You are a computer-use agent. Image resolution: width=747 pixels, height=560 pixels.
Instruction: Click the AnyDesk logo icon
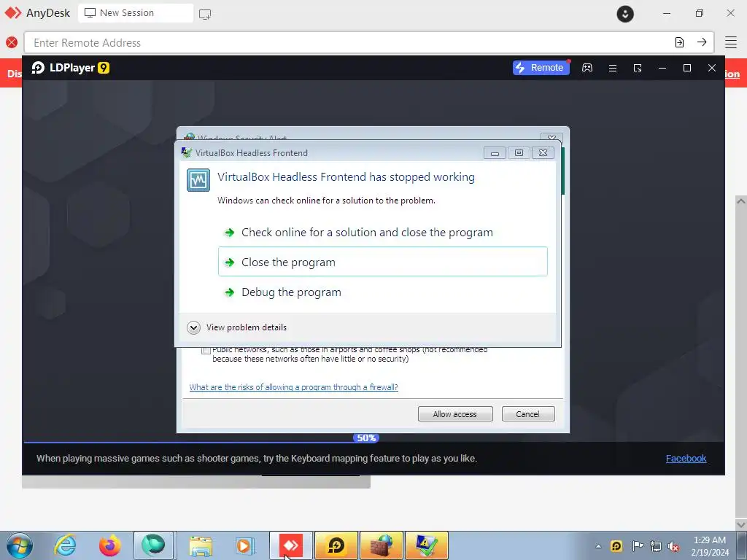point(13,13)
